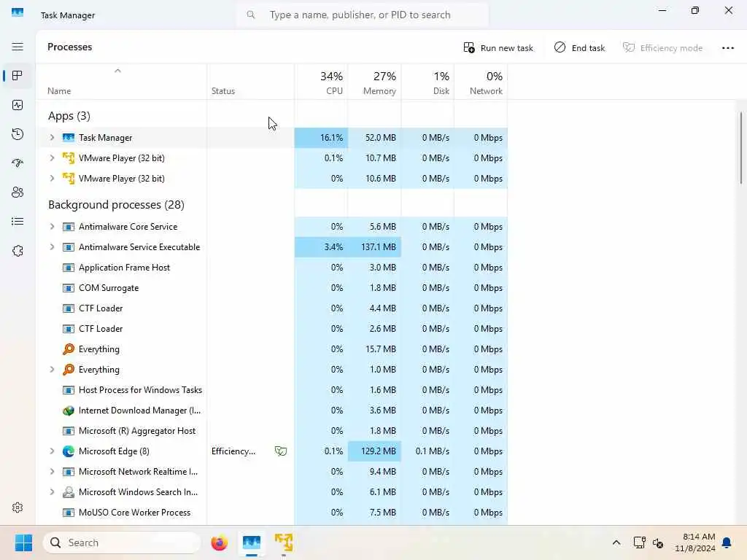The image size is (747, 560).
Task: Click the 16.1% CPU cell
Action: [x=322, y=138]
